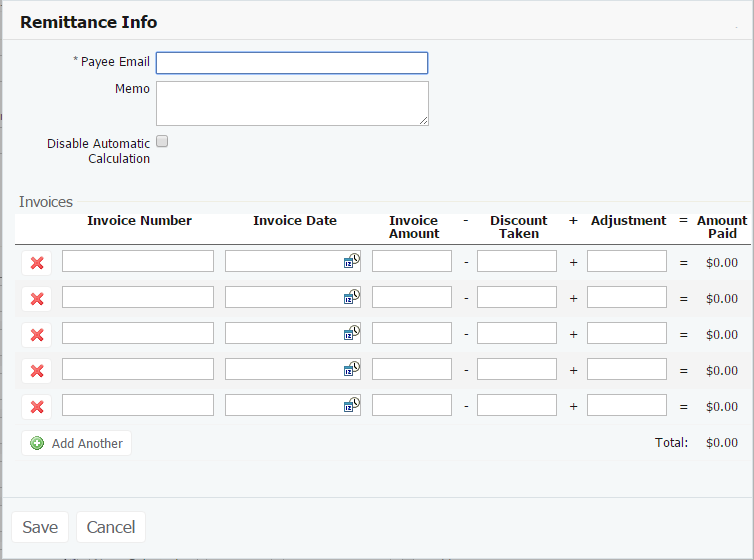Remove the second invoice row
Viewport: 754px width, 560px height.
(37, 299)
